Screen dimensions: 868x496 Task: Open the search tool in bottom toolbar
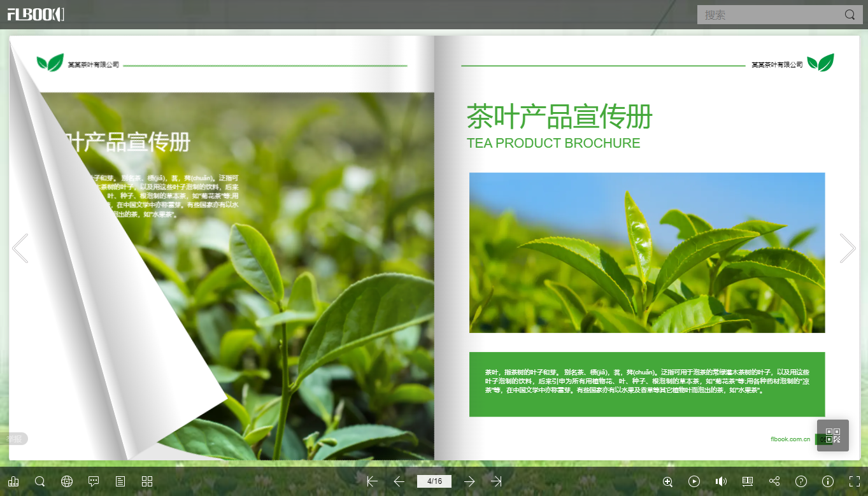click(40, 481)
